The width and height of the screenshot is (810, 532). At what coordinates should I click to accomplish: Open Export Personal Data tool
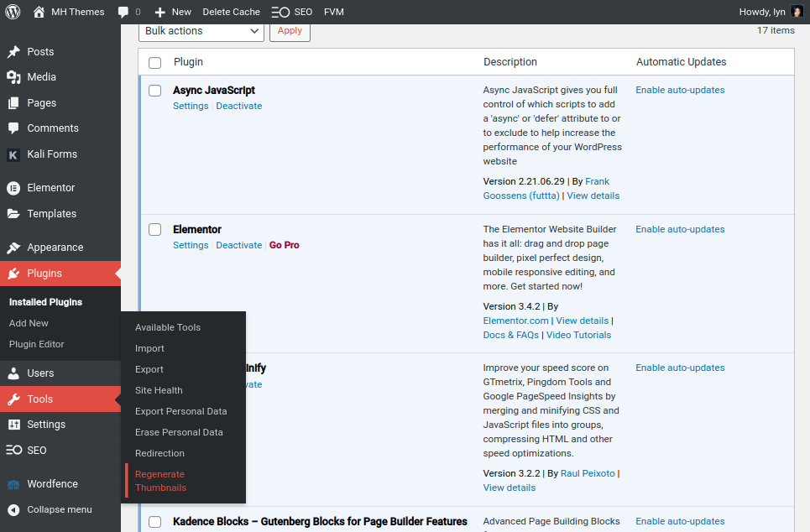tap(180, 412)
